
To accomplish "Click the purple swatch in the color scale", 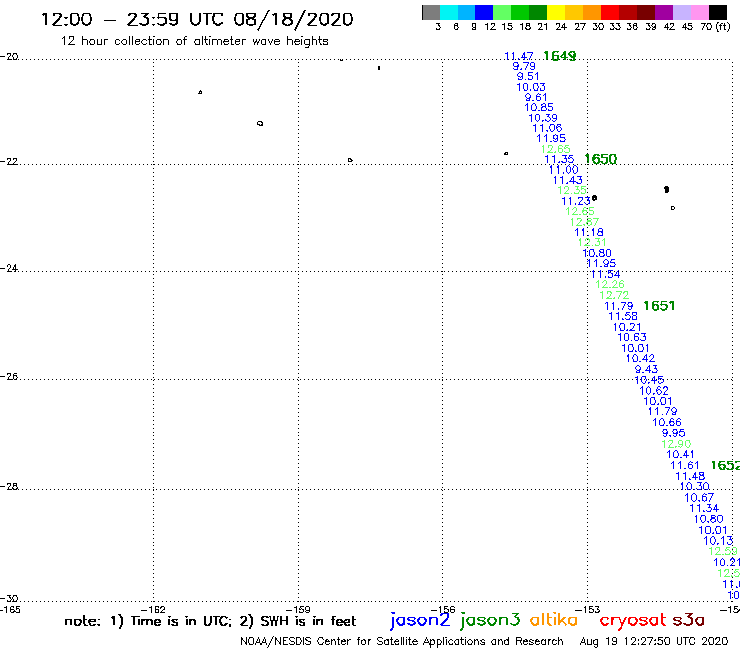I will pos(664,12).
